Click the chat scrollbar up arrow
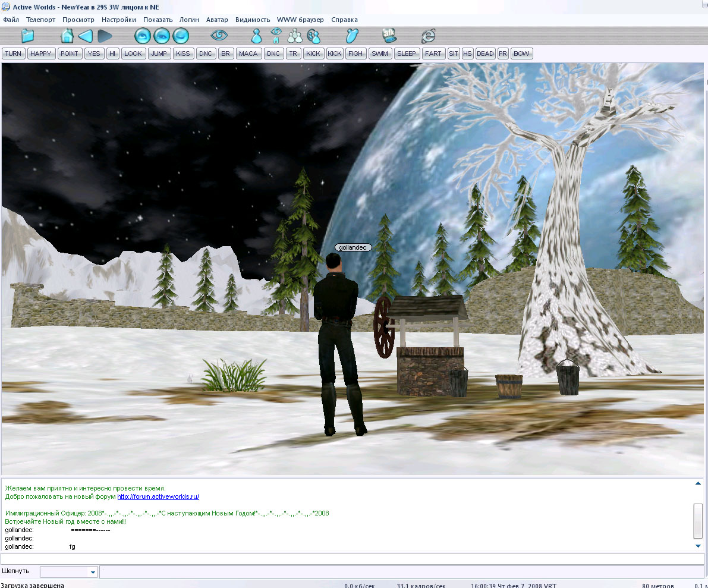The width and height of the screenshot is (708, 588). [698, 483]
